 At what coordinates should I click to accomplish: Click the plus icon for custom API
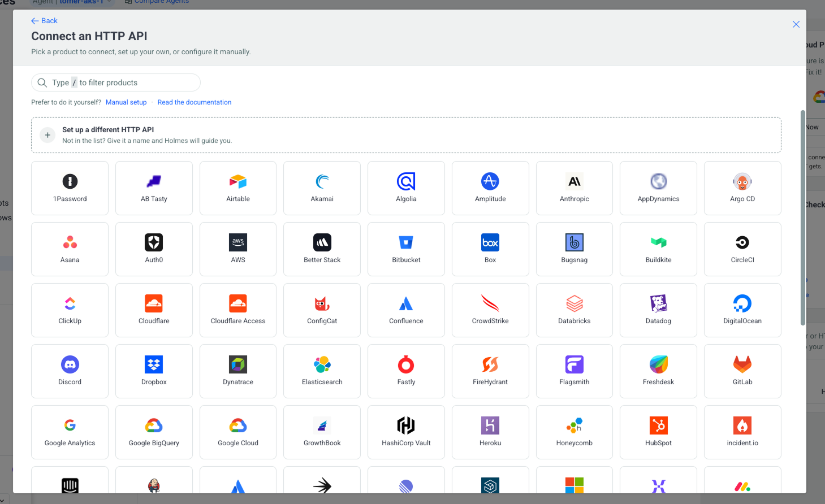point(47,135)
